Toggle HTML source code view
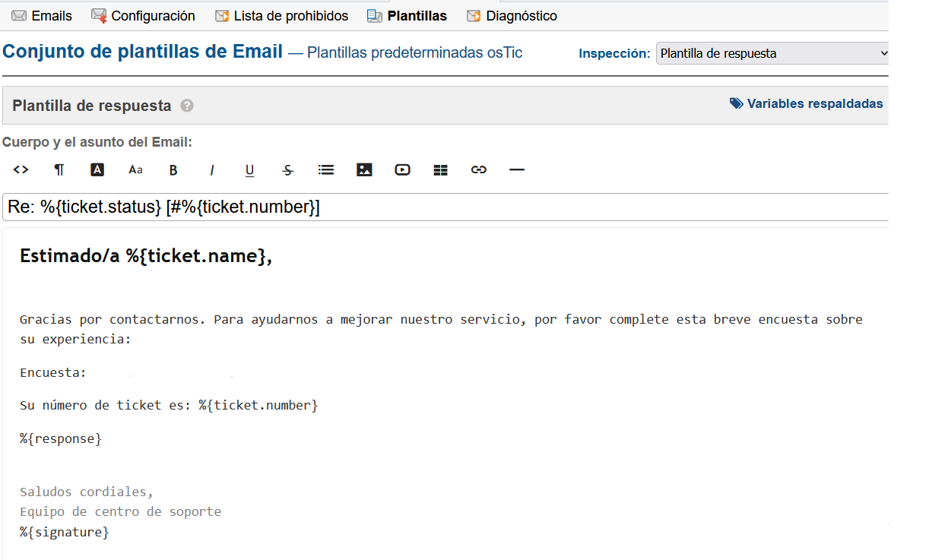929x560 pixels. (x=21, y=170)
